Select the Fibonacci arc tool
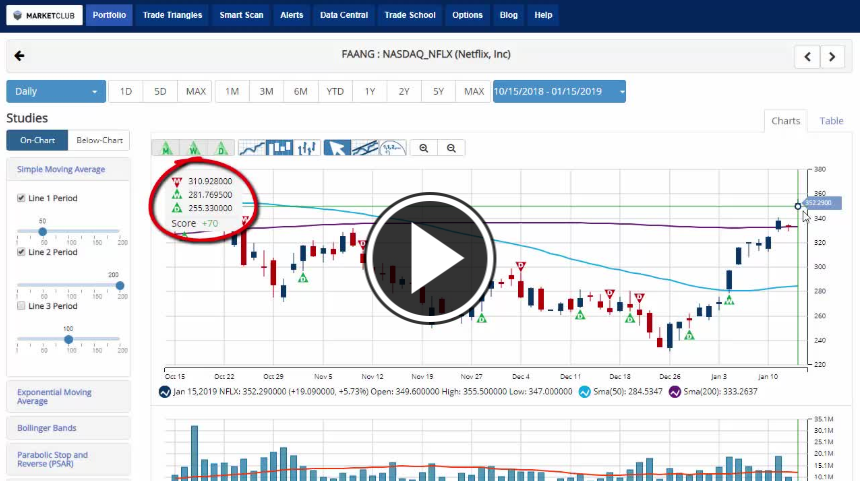The height and width of the screenshot is (481, 860). point(393,148)
